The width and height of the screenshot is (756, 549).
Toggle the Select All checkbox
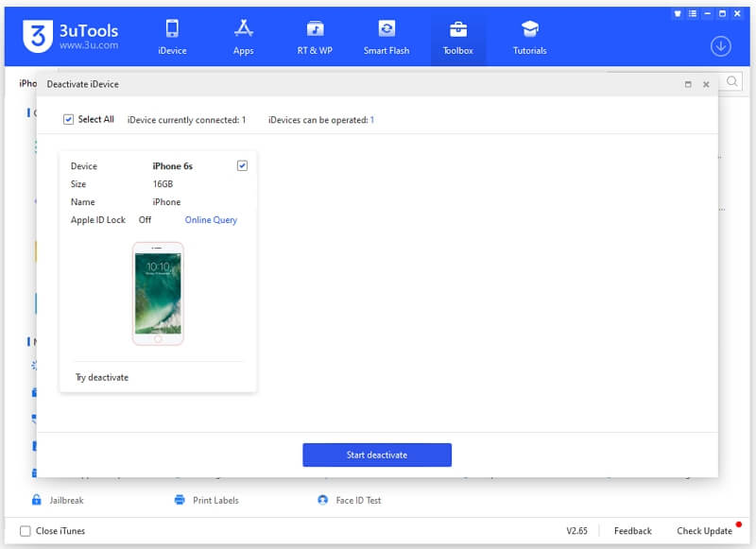click(x=68, y=119)
